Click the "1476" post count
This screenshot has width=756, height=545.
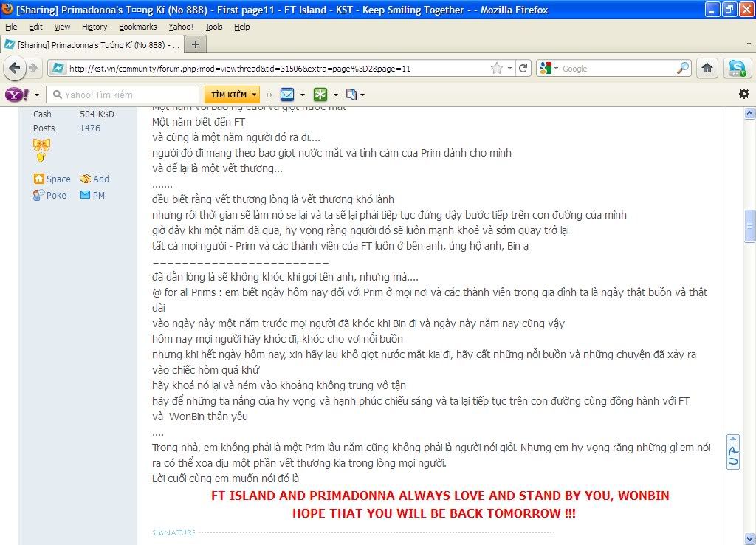(90, 128)
